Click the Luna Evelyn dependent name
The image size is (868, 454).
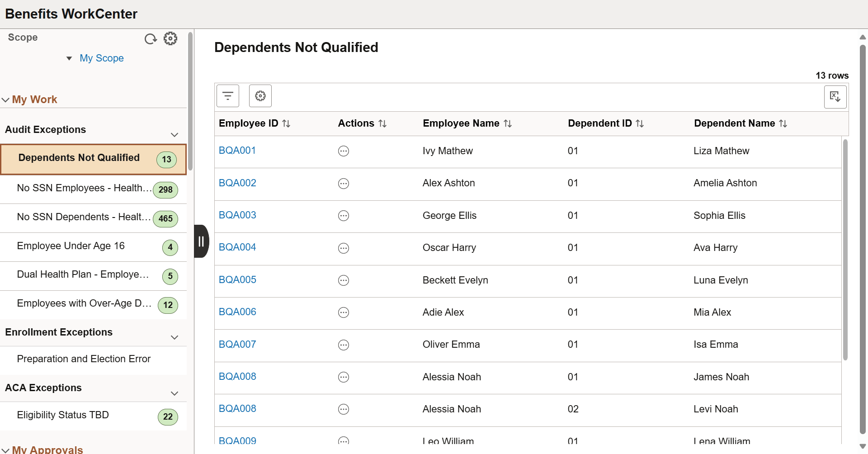coord(721,280)
